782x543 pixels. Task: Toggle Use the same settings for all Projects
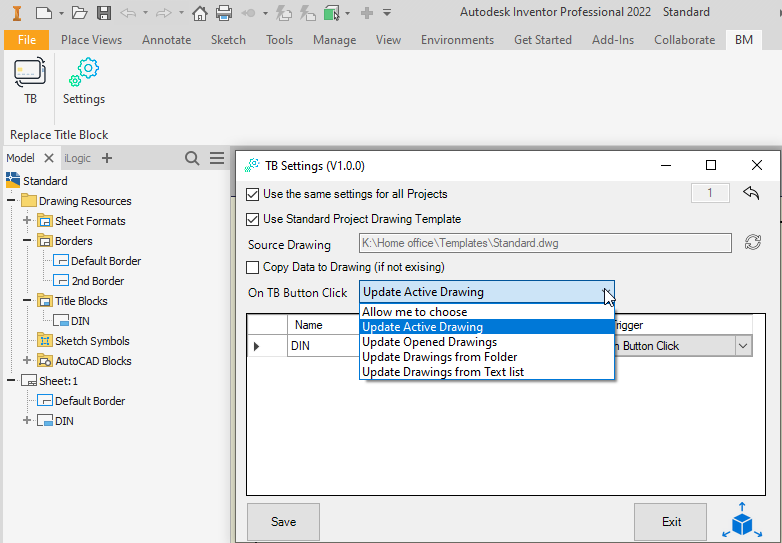pos(252,194)
